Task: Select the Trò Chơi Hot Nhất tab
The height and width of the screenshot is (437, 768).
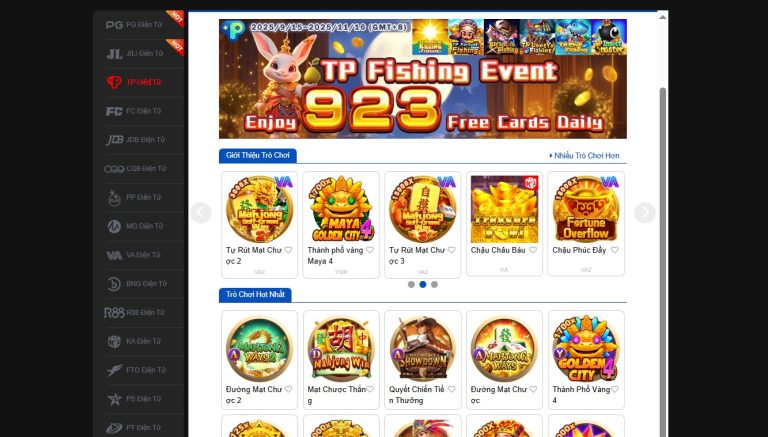Action: [x=255, y=294]
